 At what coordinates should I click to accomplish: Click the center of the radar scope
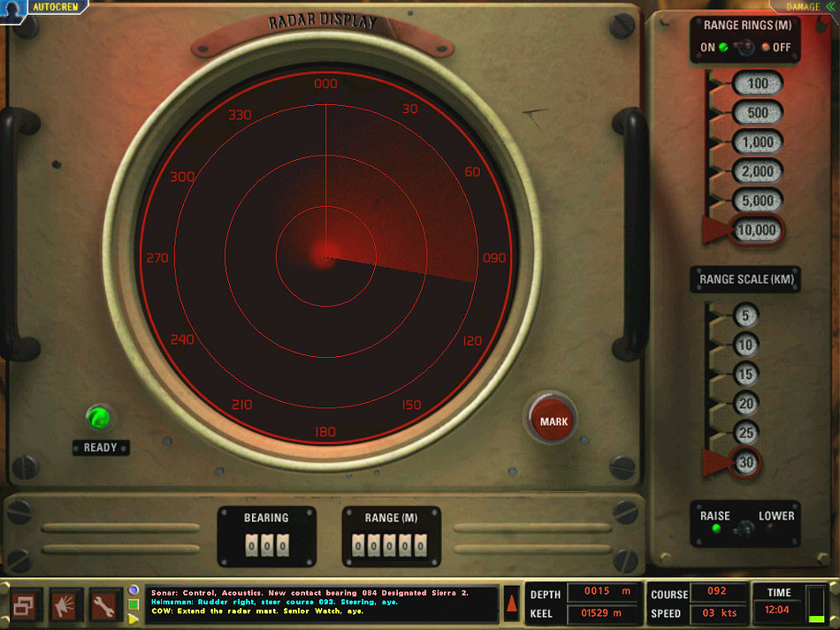[x=325, y=256]
